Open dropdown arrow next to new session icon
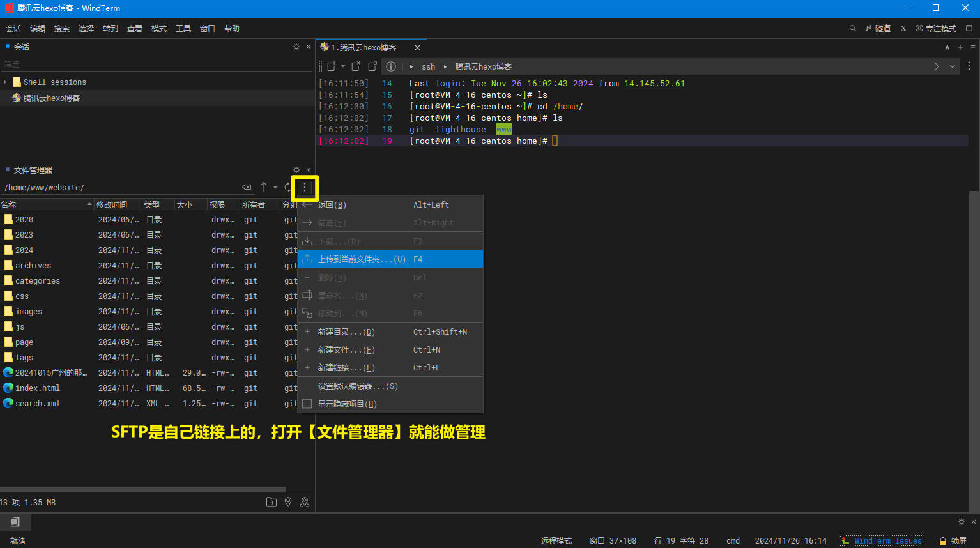This screenshot has height=548, width=980. tap(343, 66)
